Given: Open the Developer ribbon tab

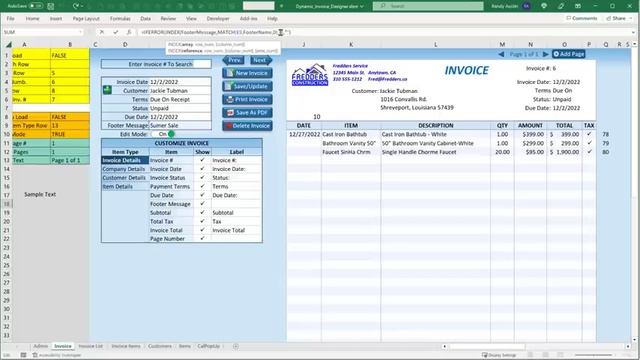Looking at the screenshot, I should tap(218, 18).
